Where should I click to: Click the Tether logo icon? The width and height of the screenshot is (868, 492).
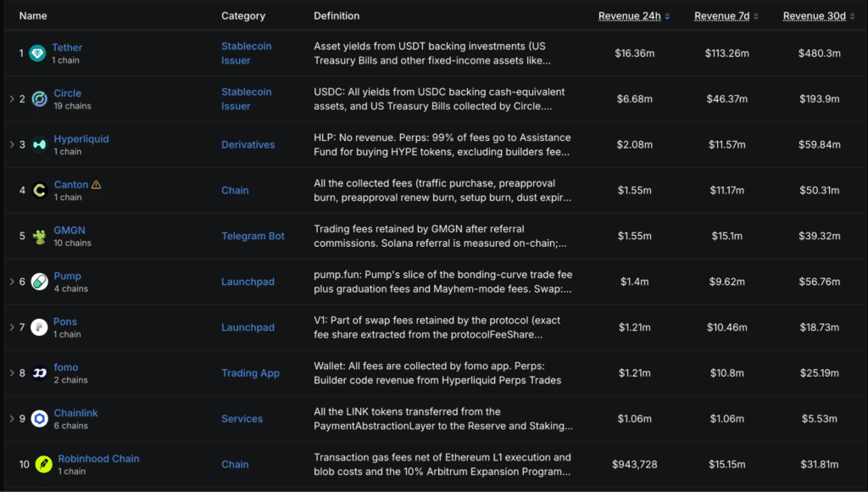click(x=37, y=53)
